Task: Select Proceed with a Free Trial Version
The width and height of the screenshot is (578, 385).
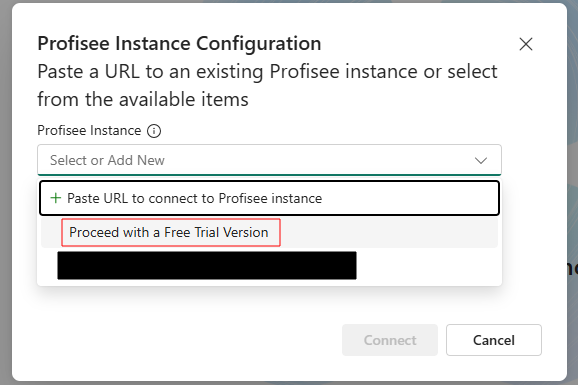Action: click(x=171, y=232)
